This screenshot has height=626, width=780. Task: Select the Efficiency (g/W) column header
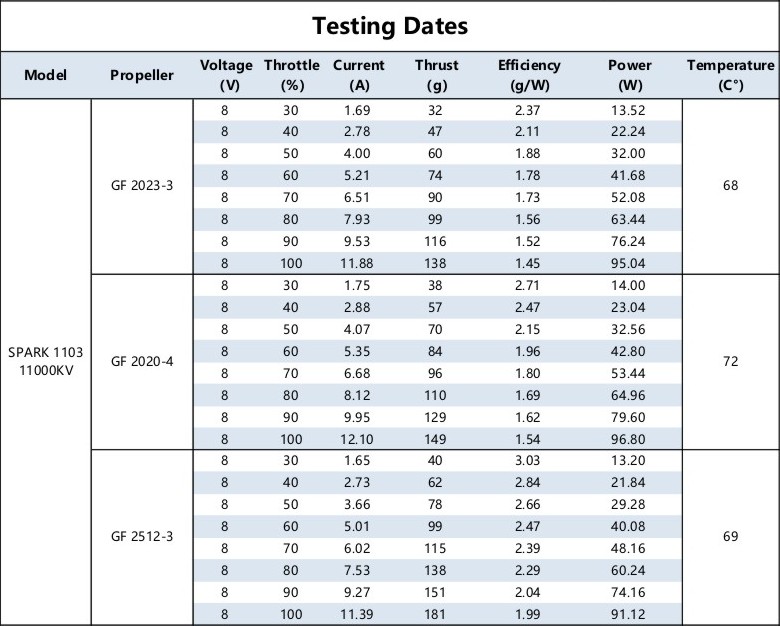coord(529,75)
